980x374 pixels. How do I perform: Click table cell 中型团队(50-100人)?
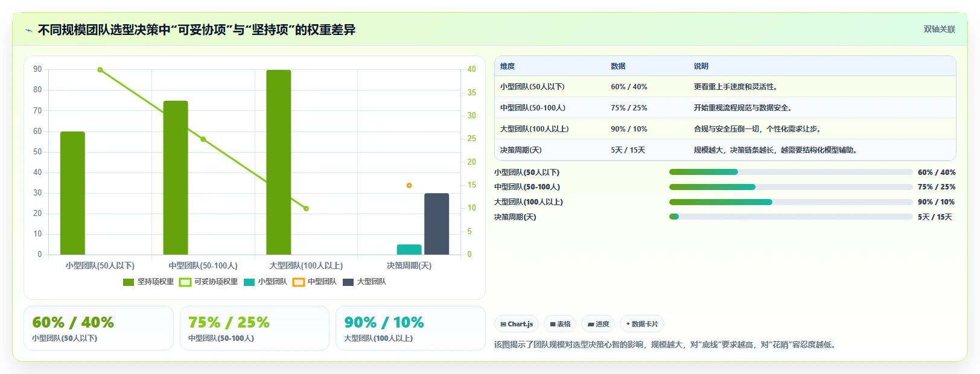pyautogui.click(x=533, y=108)
